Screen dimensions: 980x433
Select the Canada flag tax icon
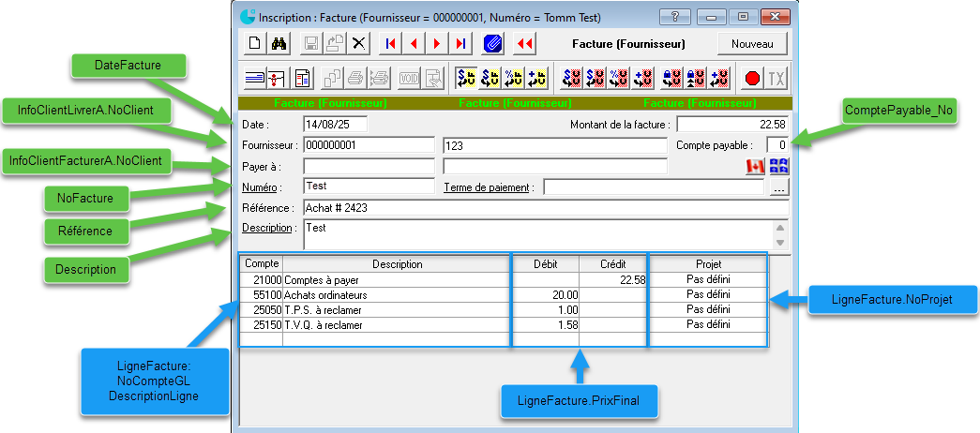[x=755, y=166]
